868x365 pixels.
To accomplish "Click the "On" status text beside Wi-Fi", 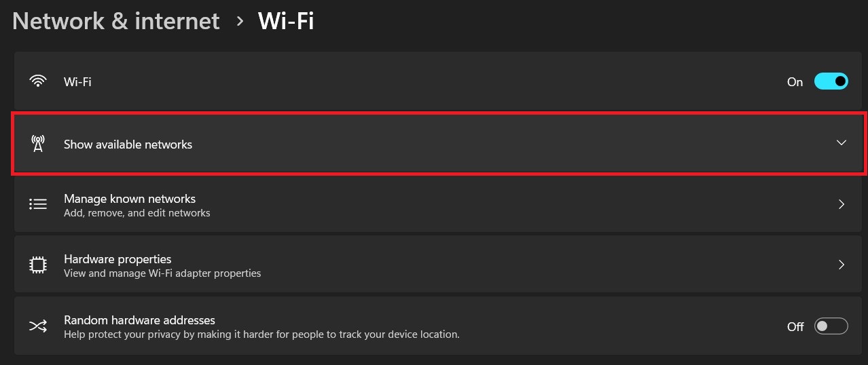I will pos(795,81).
